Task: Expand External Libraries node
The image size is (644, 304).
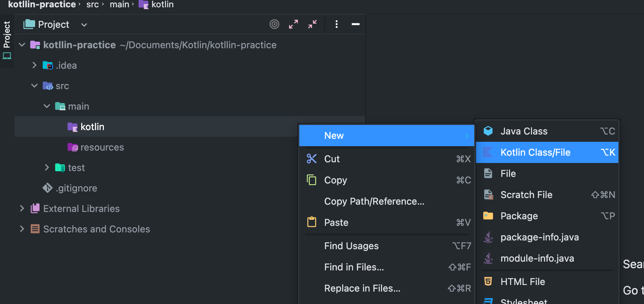Action: (22, 208)
